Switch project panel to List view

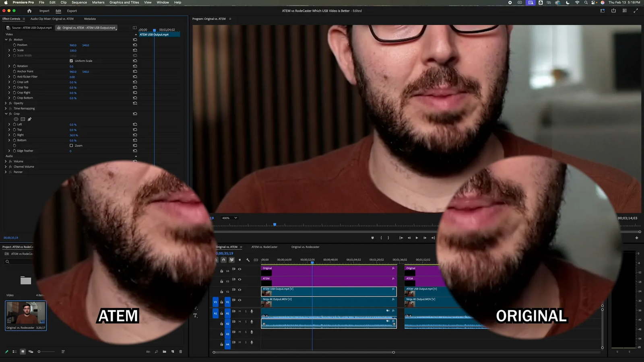tap(14, 352)
